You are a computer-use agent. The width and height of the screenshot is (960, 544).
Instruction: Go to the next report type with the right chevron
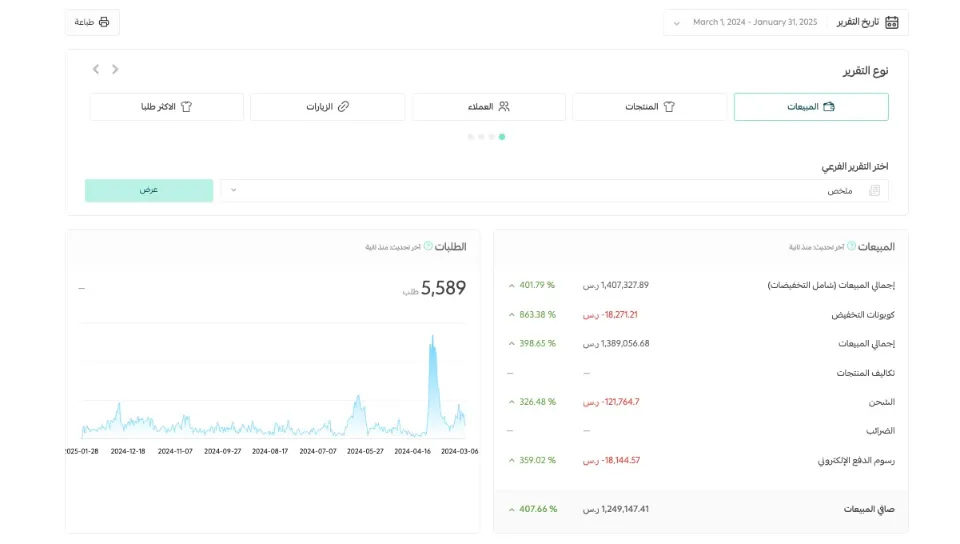[x=115, y=69]
